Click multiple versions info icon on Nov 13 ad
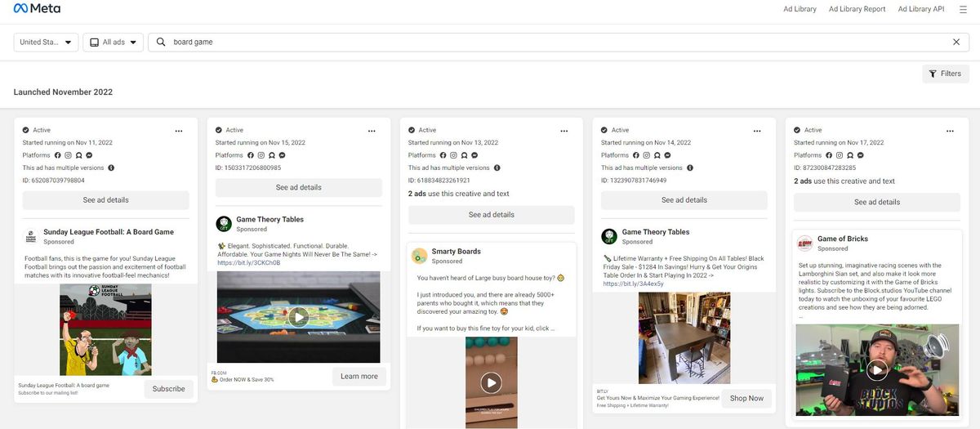The image size is (980, 429). [497, 168]
